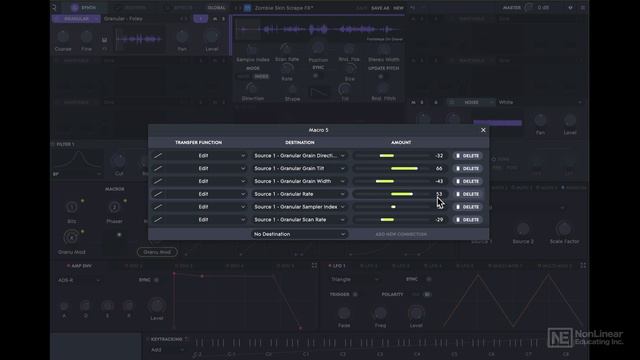The height and width of the screenshot is (360, 640).
Task: Switch to the Synth tab
Action: click(x=84, y=7)
